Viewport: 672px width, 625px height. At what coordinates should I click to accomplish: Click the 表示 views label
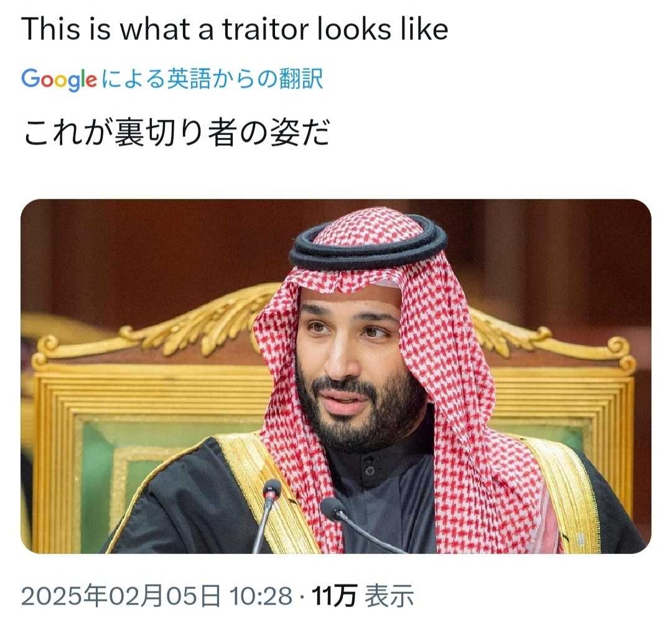click(x=389, y=596)
